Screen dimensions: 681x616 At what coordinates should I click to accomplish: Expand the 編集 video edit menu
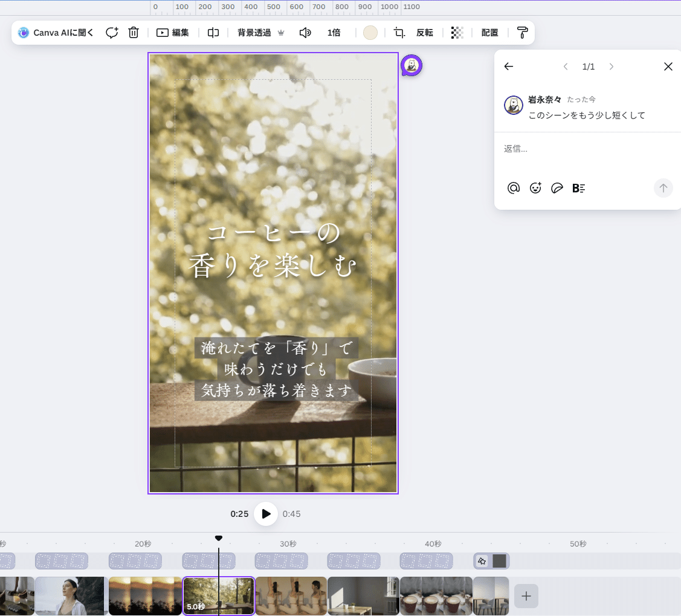[x=173, y=33]
